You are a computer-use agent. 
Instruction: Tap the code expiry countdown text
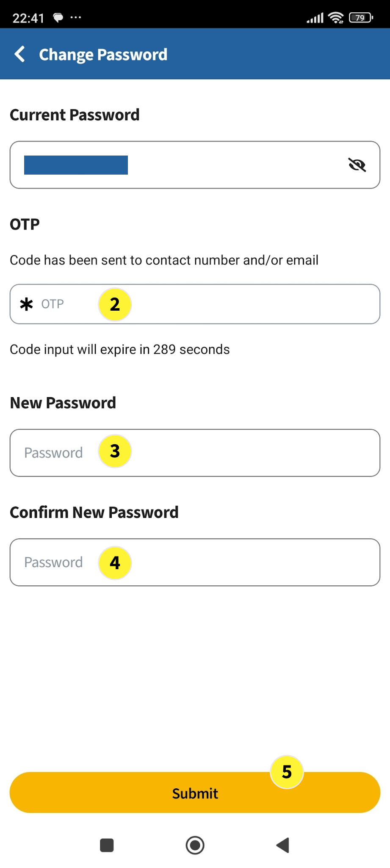coord(120,350)
